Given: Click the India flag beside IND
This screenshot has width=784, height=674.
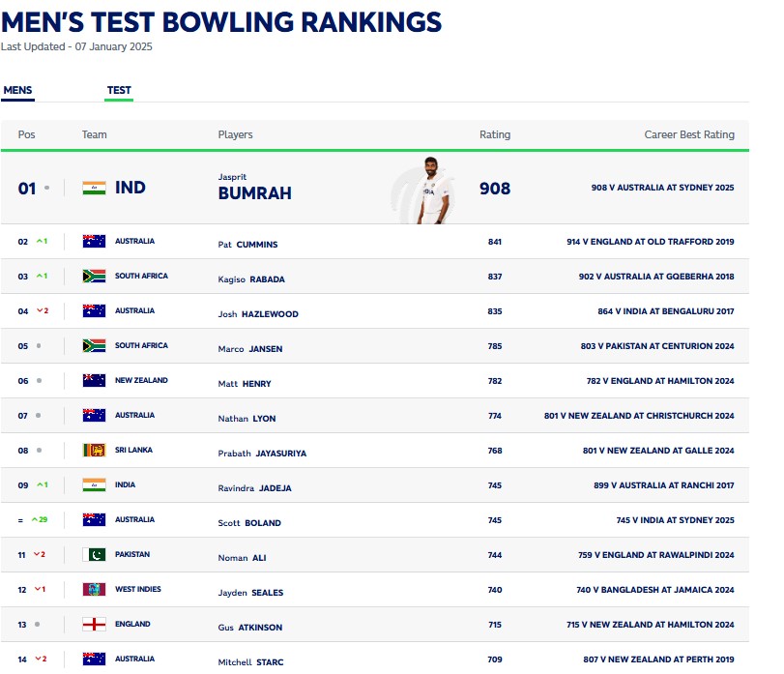Looking at the screenshot, I should click(94, 188).
